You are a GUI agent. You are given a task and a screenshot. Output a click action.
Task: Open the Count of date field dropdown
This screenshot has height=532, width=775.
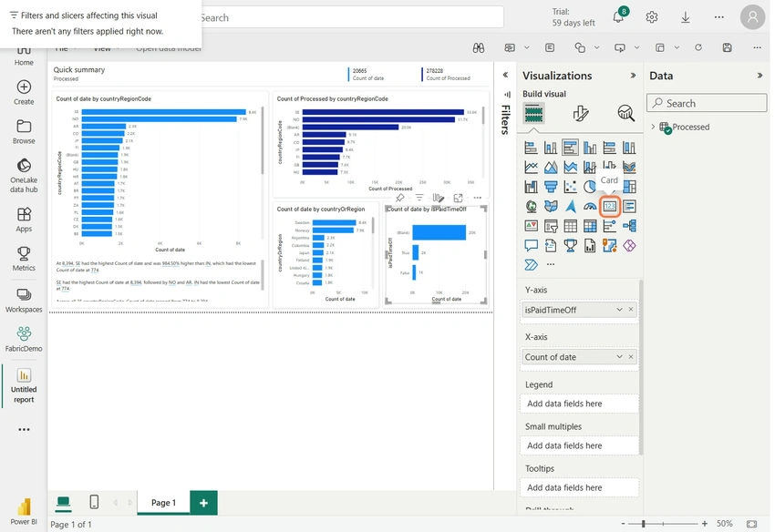click(x=619, y=357)
